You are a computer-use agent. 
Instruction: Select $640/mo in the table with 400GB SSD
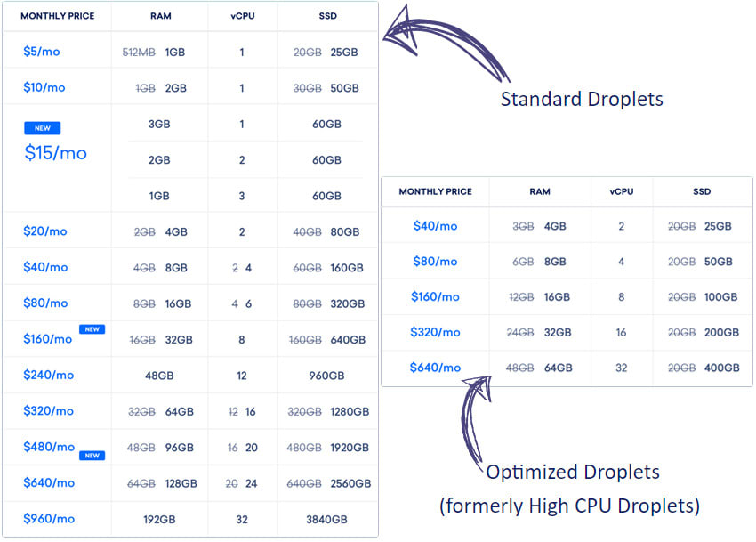point(435,368)
